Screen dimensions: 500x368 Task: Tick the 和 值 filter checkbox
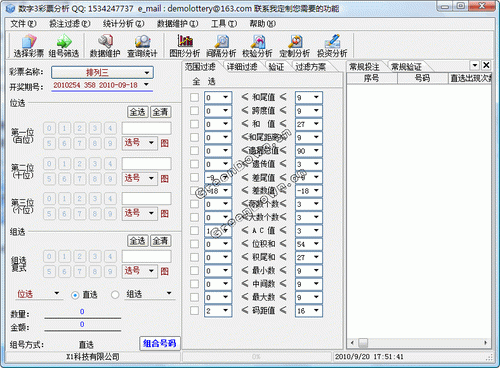coord(194,124)
